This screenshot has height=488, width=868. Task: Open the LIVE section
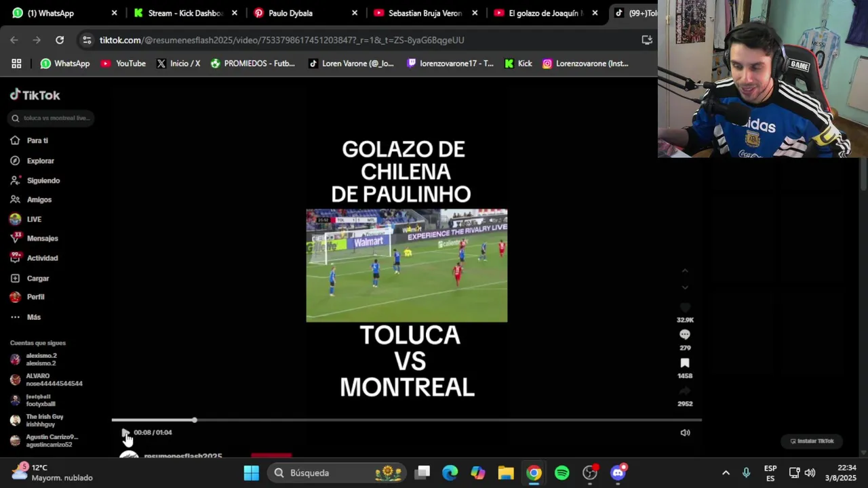click(x=26, y=219)
